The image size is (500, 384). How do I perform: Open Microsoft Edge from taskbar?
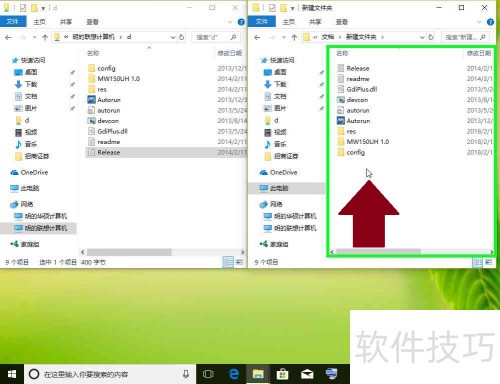point(234,374)
